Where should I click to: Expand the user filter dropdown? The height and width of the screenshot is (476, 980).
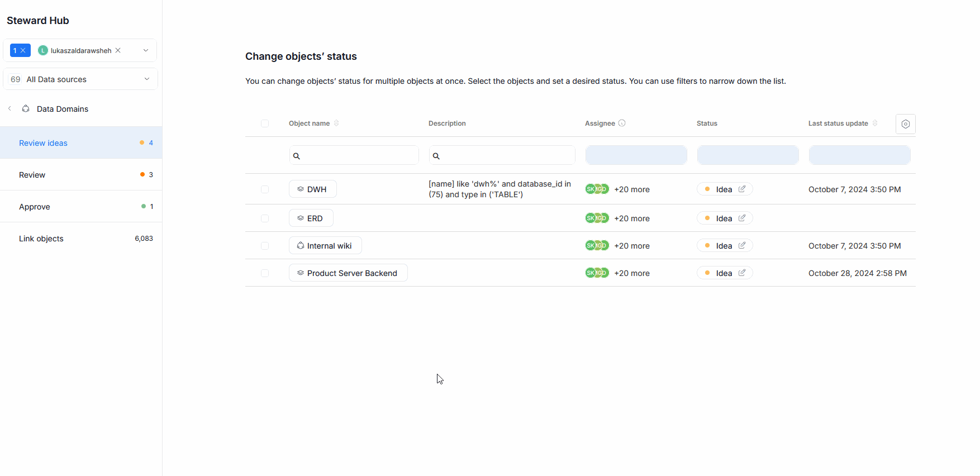tap(146, 50)
